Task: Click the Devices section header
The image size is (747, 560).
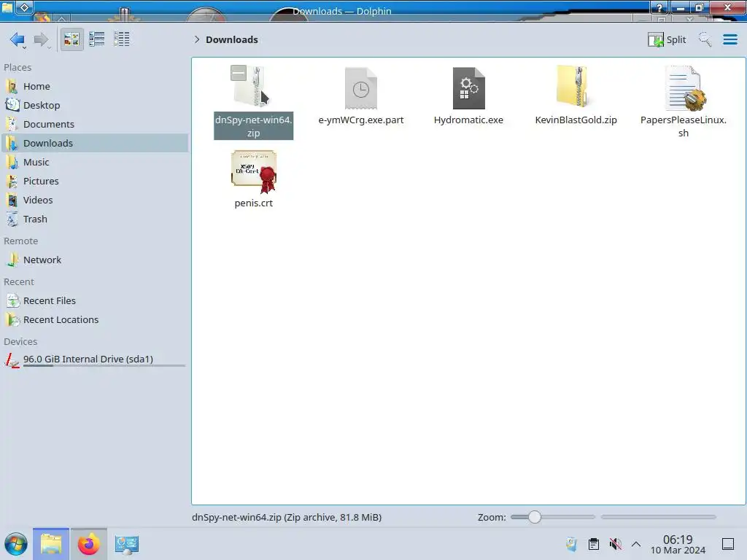Action: pyautogui.click(x=20, y=342)
